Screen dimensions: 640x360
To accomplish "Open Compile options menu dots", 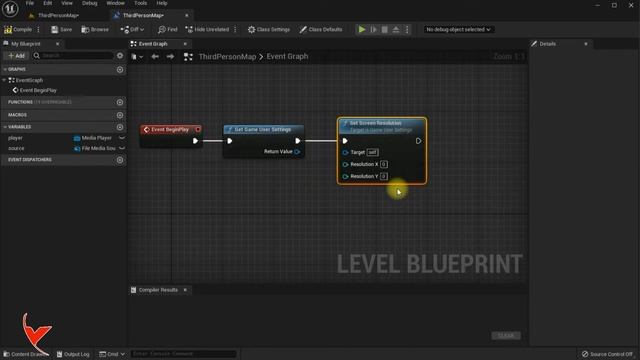I will [x=38, y=29].
